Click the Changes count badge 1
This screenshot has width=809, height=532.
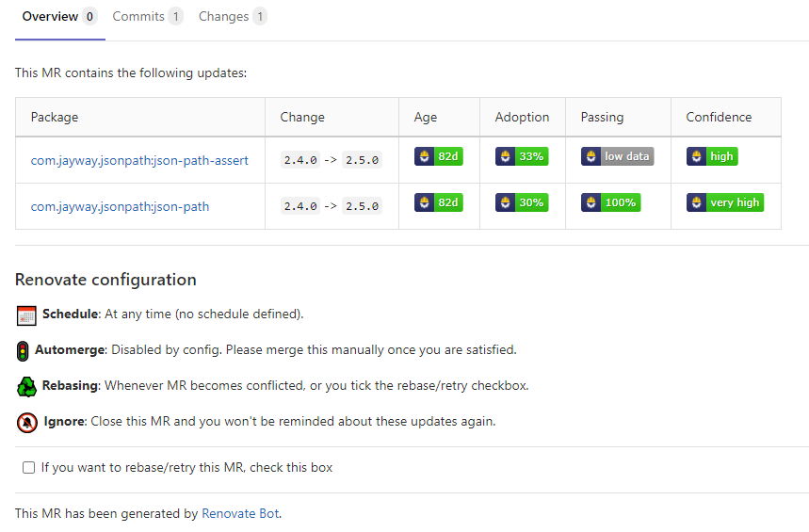(260, 17)
